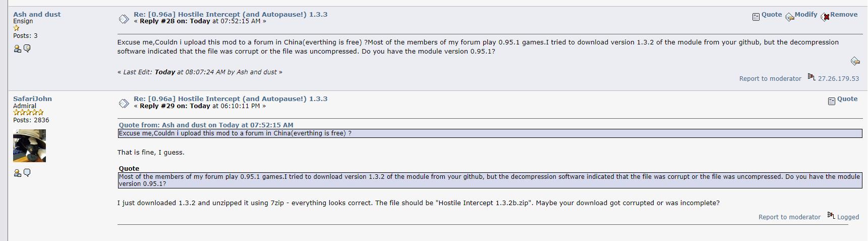Click the quick-edit icon in reply #28
868x241 pixels.
855,61
